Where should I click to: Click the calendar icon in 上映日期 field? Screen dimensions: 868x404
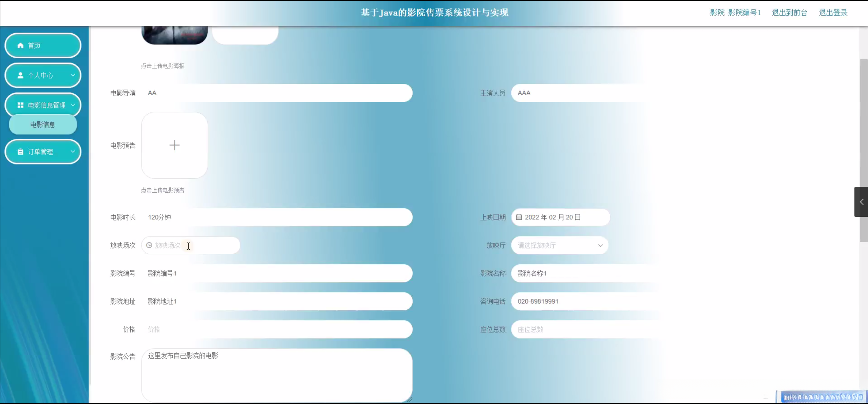(519, 217)
